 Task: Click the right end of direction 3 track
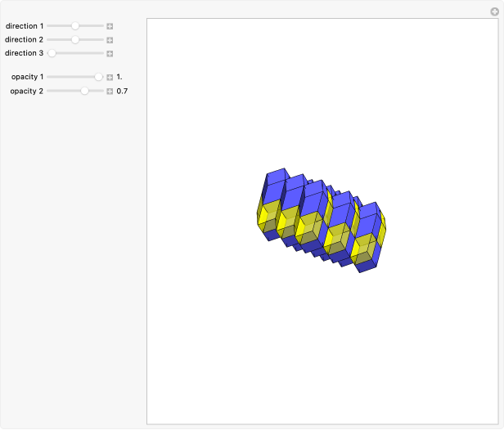[102, 53]
